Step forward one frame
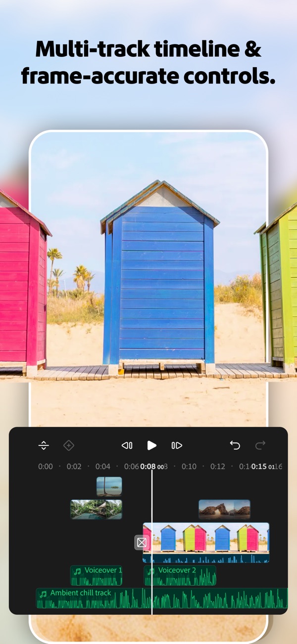 point(177,445)
